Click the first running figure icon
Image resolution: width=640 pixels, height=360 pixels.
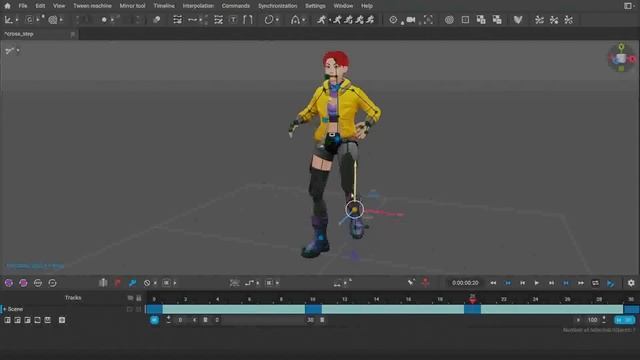click(322, 20)
